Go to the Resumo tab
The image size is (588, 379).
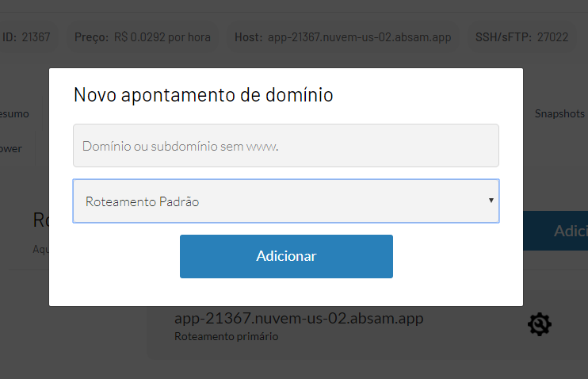pos(14,114)
